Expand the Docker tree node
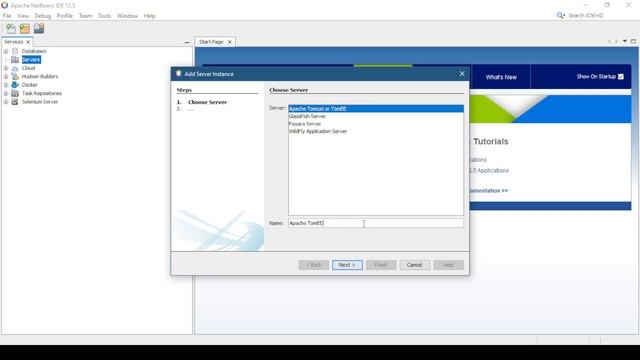The width and height of the screenshot is (640, 360). click(6, 85)
